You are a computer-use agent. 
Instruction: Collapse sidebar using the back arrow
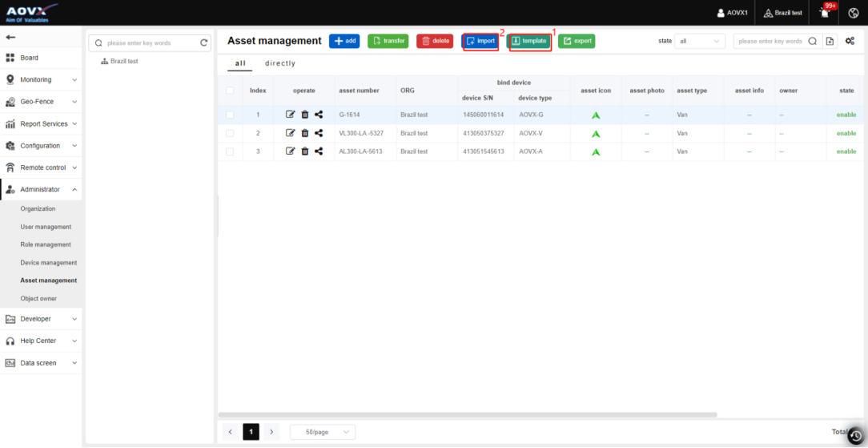[x=10, y=37]
